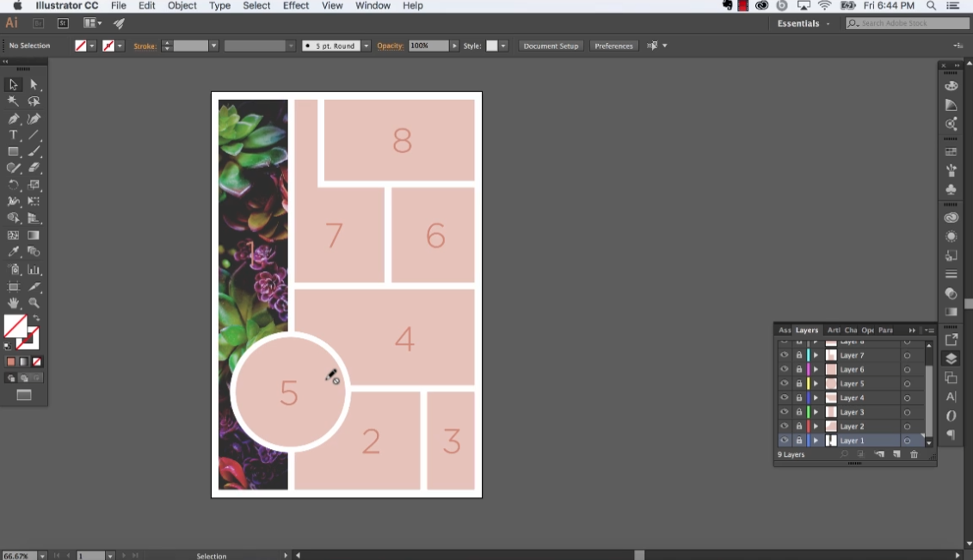Viewport: 973px width, 560px height.
Task: Select the Artboard tool
Action: [13, 286]
